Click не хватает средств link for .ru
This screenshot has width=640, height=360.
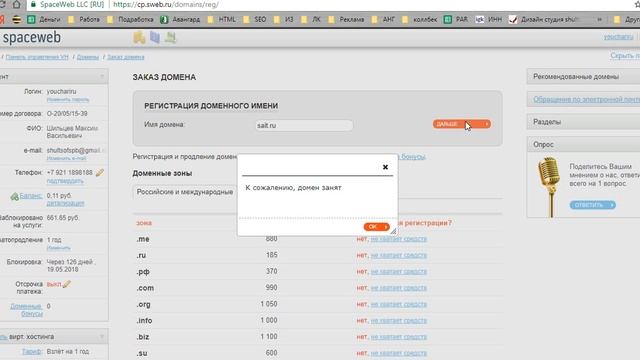pos(398,255)
